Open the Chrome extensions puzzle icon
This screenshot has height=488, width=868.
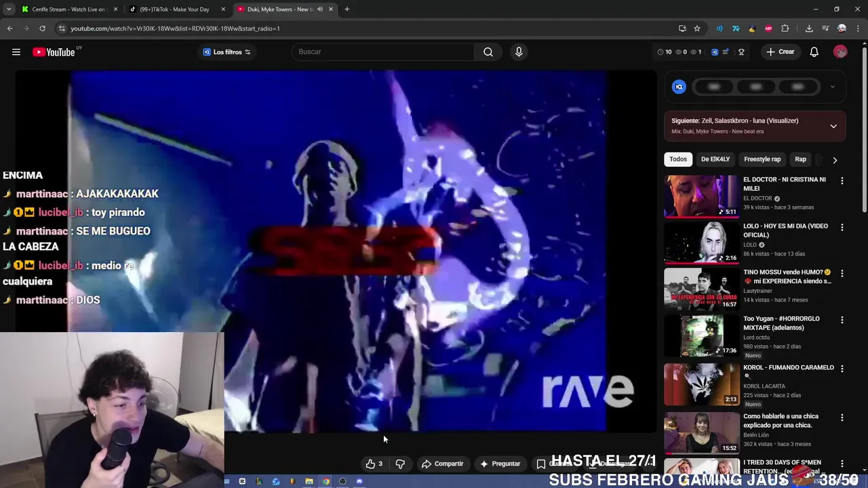785,28
